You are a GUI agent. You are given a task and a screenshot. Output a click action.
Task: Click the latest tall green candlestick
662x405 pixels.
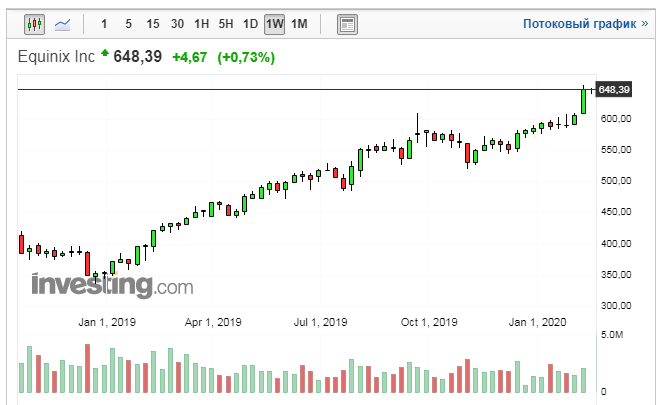pos(583,101)
